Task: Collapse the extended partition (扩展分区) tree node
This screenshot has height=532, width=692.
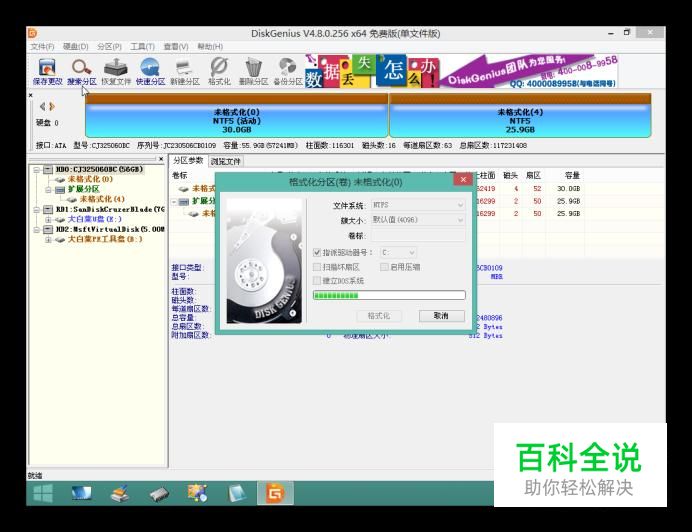Action: coord(48,189)
